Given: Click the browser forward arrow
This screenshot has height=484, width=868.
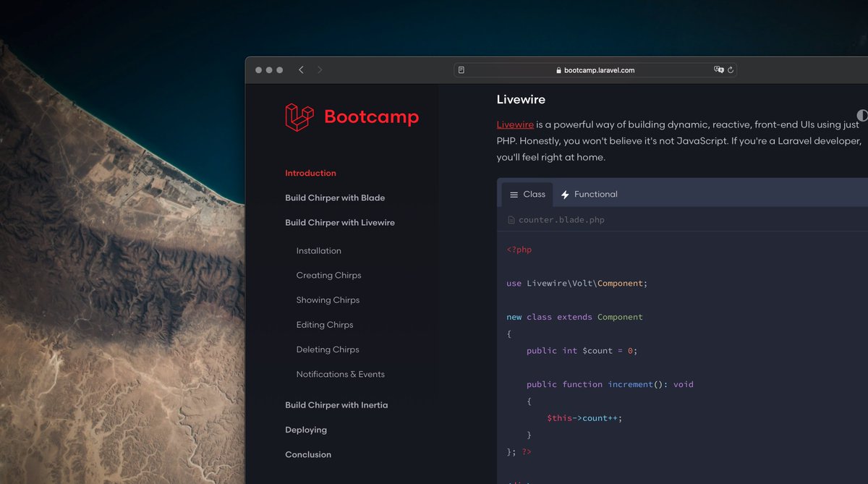Looking at the screenshot, I should [x=320, y=70].
